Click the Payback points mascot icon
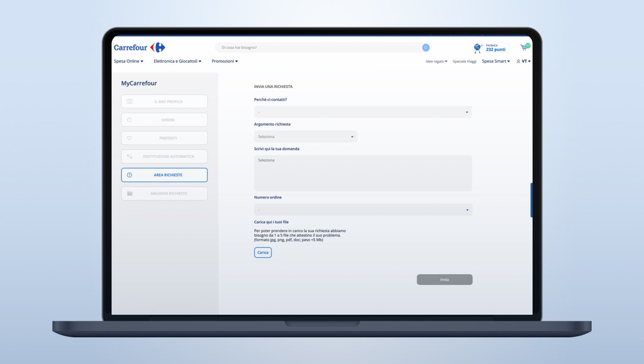644x364 pixels. tap(477, 48)
